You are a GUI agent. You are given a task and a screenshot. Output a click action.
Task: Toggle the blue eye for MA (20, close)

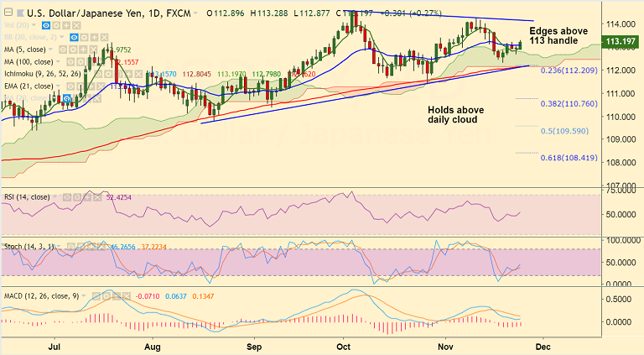click(67, 98)
